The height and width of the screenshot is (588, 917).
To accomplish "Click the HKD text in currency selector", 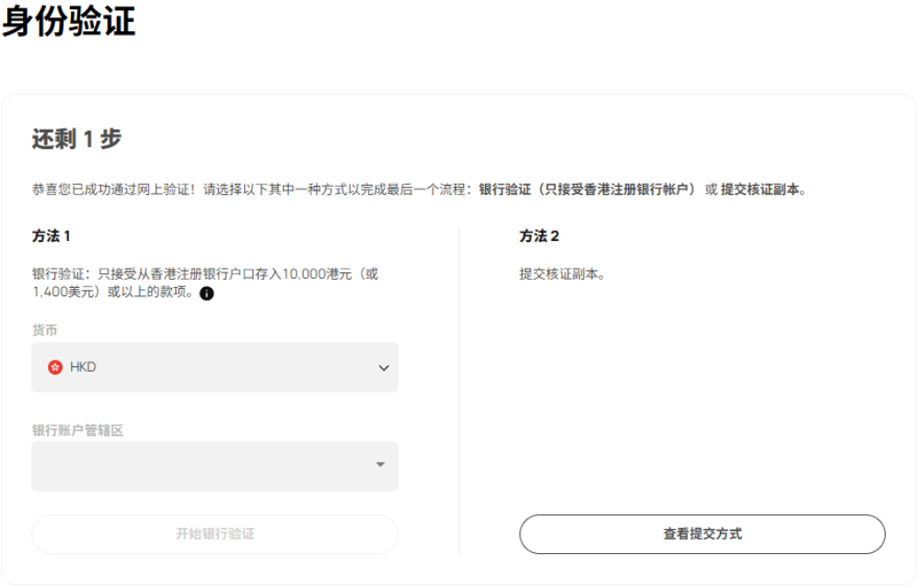I will pyautogui.click(x=83, y=367).
